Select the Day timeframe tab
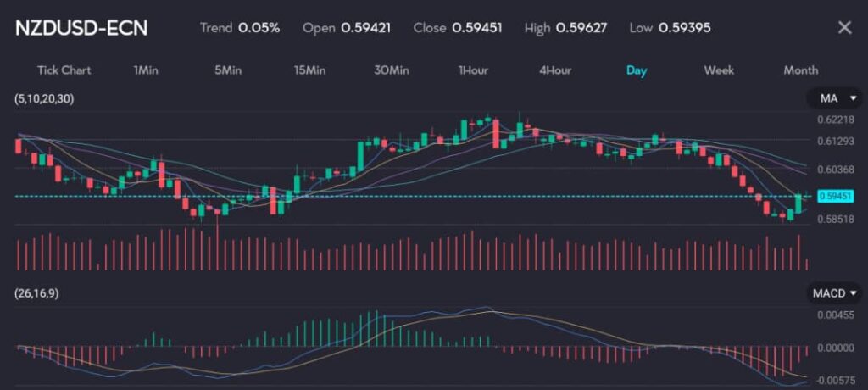The width and height of the screenshot is (868, 390). click(x=637, y=70)
